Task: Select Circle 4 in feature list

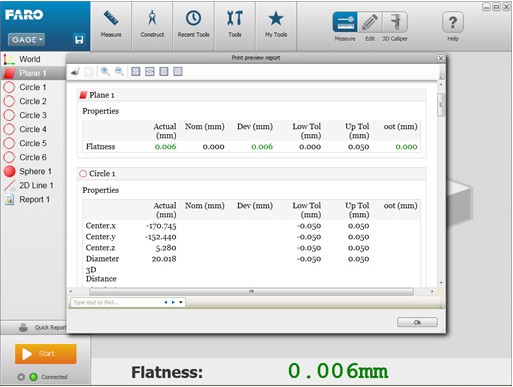Action: point(33,129)
